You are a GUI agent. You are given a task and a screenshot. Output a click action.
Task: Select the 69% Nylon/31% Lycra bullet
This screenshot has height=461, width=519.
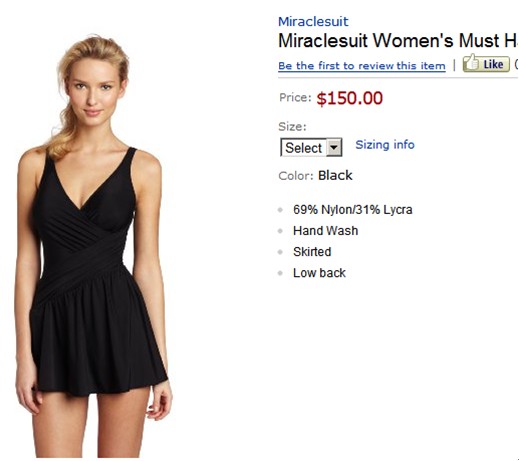pyautogui.click(x=353, y=210)
